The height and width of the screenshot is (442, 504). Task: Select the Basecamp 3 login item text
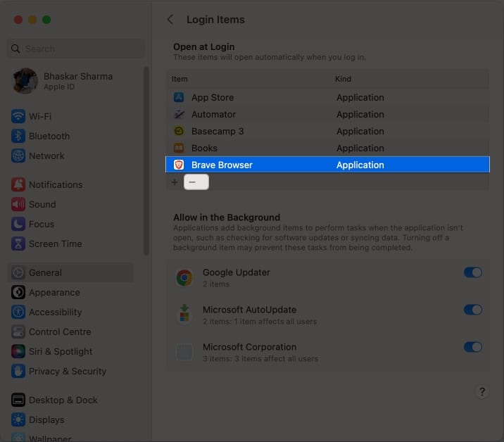click(218, 131)
